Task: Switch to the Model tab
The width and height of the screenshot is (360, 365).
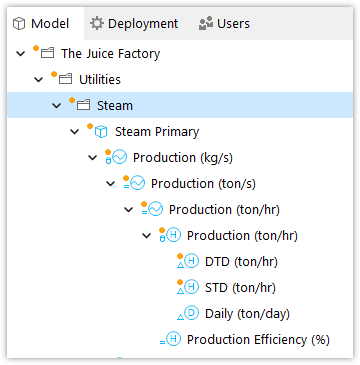Action: point(45,24)
